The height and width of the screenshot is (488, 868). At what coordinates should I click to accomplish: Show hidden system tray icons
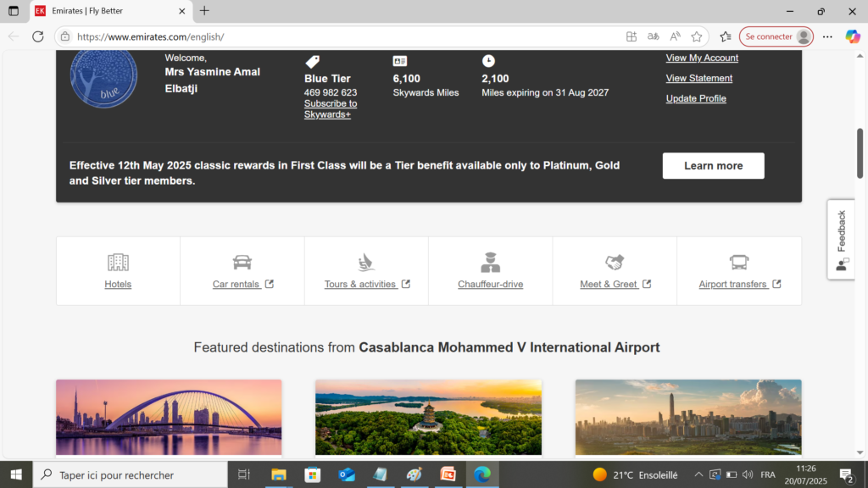[698, 474]
